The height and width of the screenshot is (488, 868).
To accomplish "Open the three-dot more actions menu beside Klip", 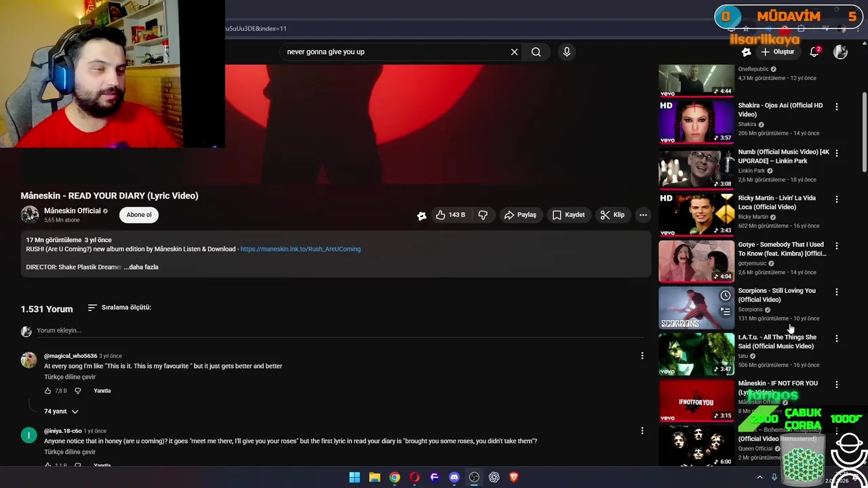I will pyautogui.click(x=643, y=215).
